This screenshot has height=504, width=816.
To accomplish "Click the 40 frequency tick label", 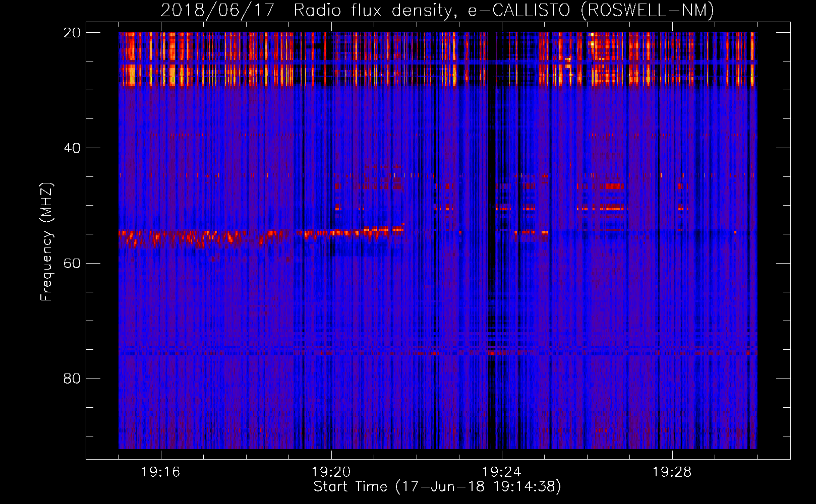I will [x=72, y=148].
